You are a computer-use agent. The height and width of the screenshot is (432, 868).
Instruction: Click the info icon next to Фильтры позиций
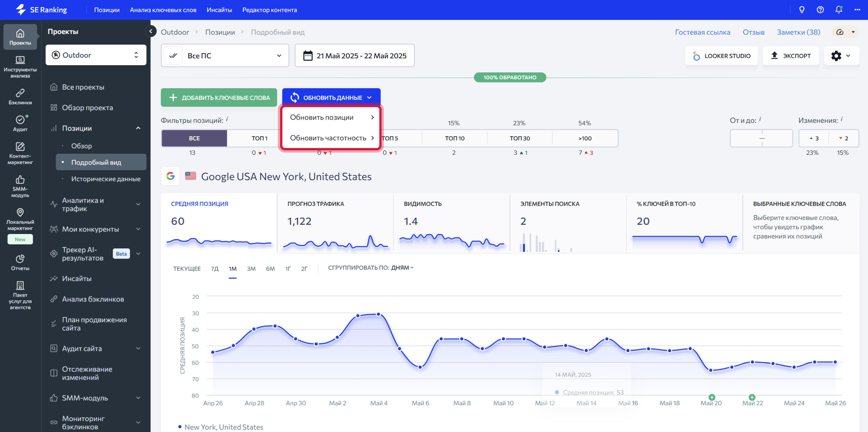click(227, 119)
